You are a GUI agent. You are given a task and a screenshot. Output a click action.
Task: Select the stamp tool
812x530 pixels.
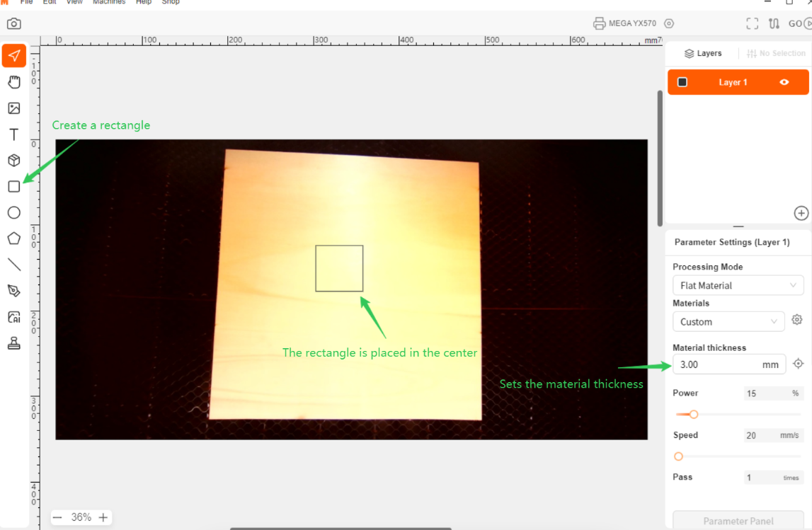[x=14, y=343]
